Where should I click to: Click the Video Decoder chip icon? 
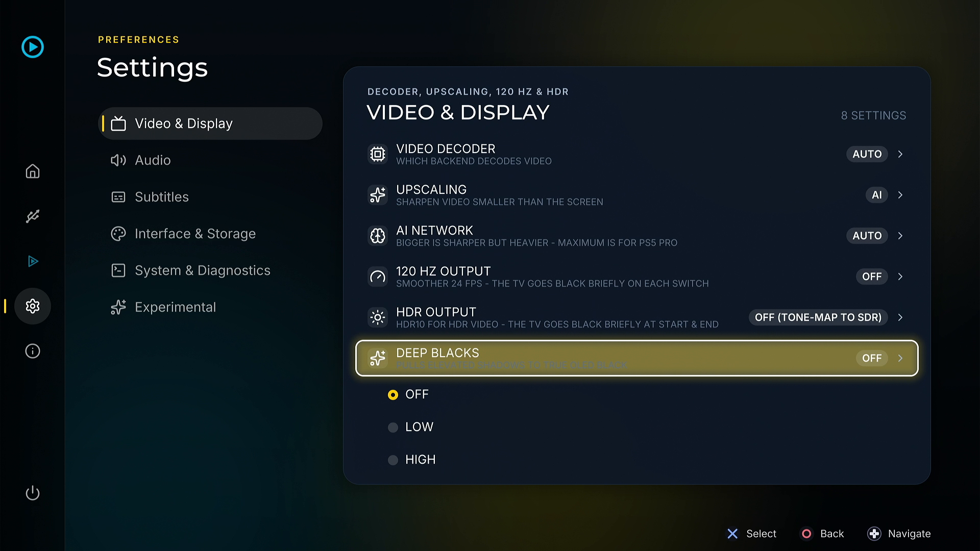pyautogui.click(x=378, y=154)
